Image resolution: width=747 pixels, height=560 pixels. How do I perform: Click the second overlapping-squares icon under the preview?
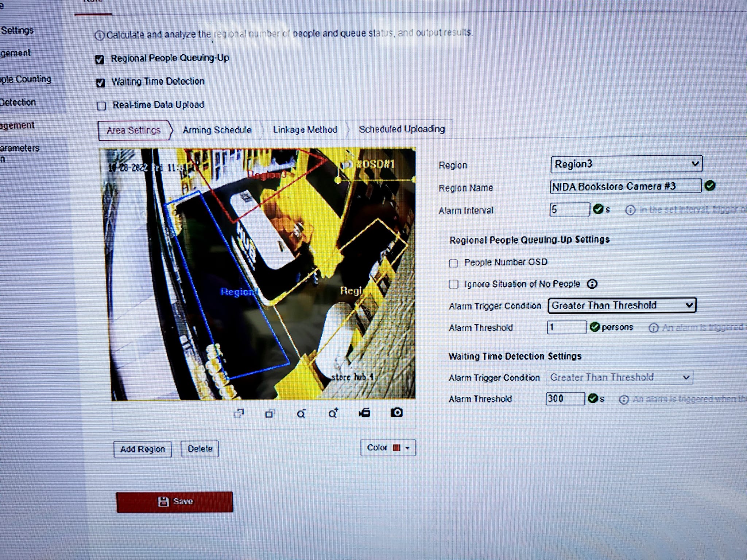point(270,413)
